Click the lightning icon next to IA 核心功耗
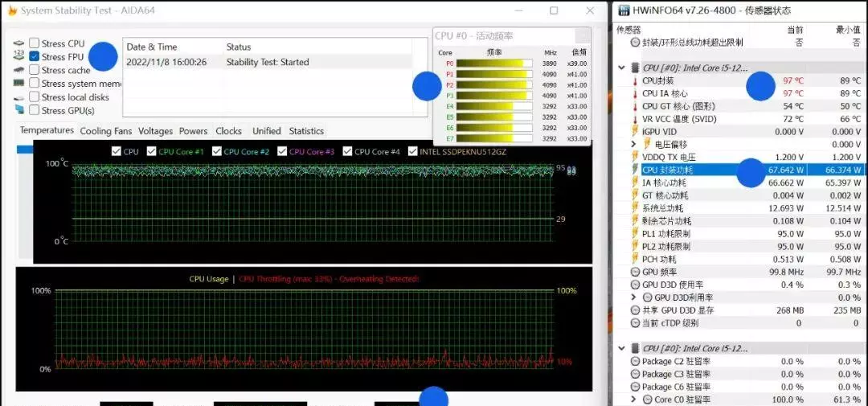Viewport: 868px width, 406px height. (x=636, y=182)
